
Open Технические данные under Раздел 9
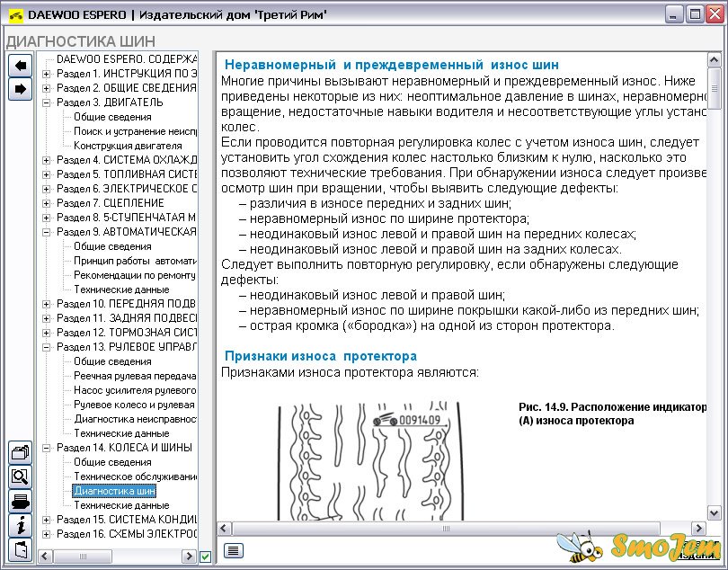tap(121, 289)
